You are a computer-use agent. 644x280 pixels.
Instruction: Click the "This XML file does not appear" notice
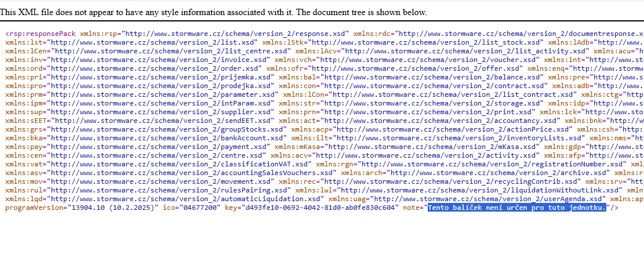(214, 12)
